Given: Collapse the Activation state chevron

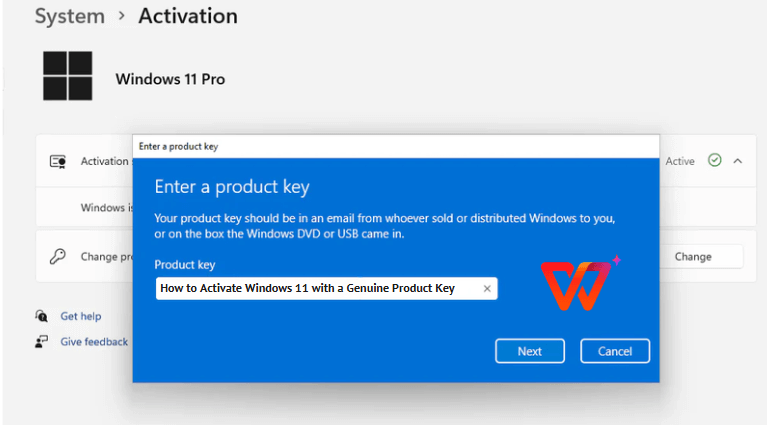Looking at the screenshot, I should pyautogui.click(x=738, y=160).
